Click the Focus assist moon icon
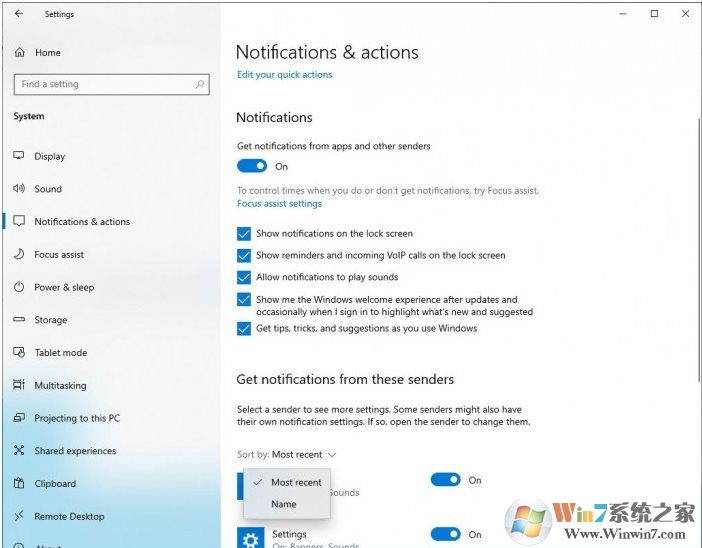The width and height of the screenshot is (702, 548). [x=19, y=255]
